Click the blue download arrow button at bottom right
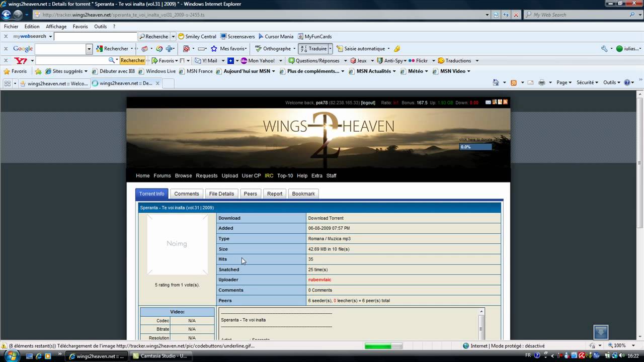This screenshot has height=362, width=644. 601,332
